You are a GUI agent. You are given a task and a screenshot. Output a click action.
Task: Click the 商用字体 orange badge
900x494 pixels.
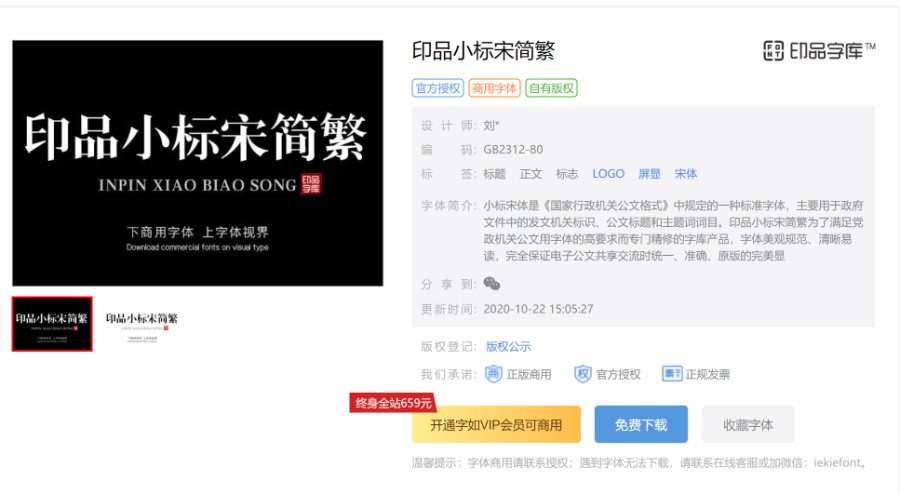click(x=494, y=88)
